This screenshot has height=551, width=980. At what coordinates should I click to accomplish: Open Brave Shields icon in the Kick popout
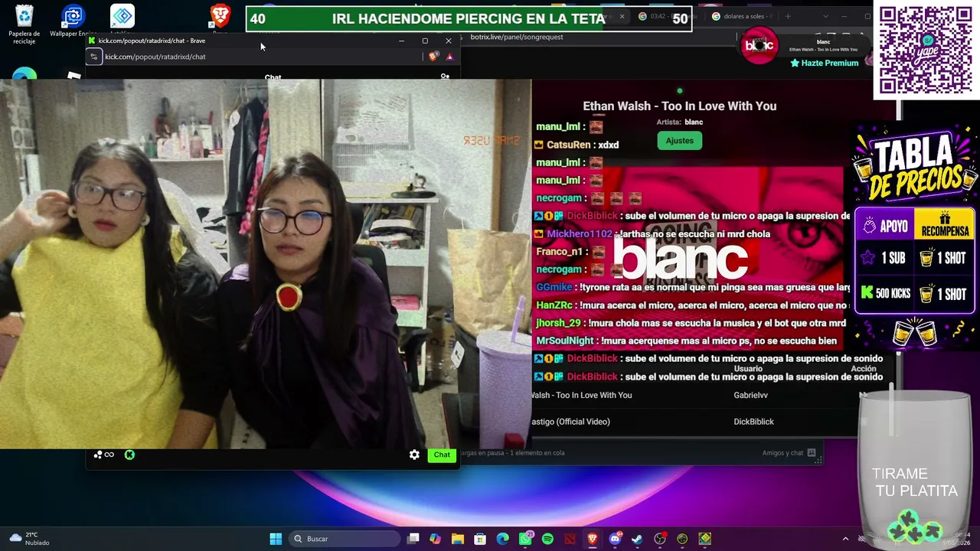434,57
